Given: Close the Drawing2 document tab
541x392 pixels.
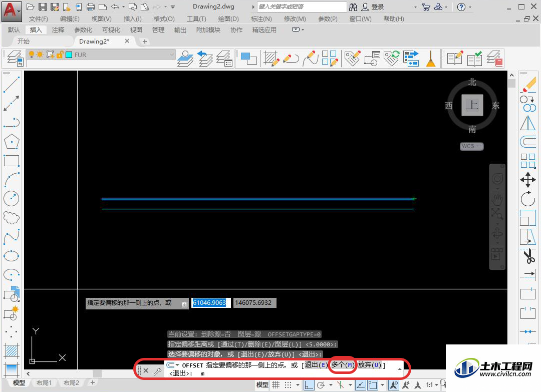Looking at the screenshot, I should point(127,41).
